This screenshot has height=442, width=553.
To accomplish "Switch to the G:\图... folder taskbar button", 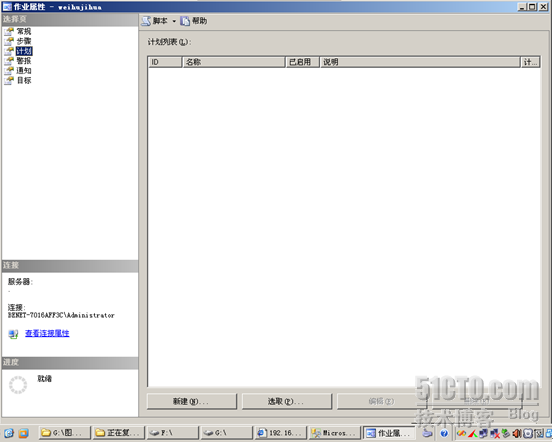I will click(x=65, y=433).
